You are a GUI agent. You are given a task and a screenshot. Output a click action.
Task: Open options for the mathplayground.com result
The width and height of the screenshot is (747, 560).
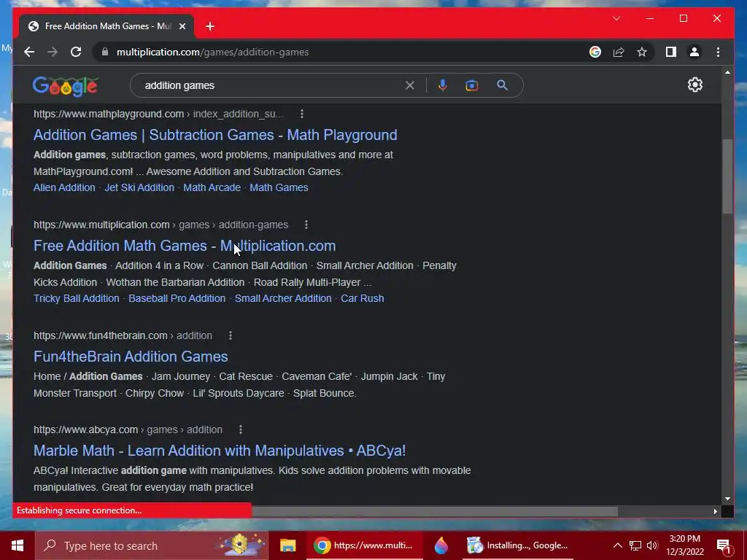(x=302, y=114)
